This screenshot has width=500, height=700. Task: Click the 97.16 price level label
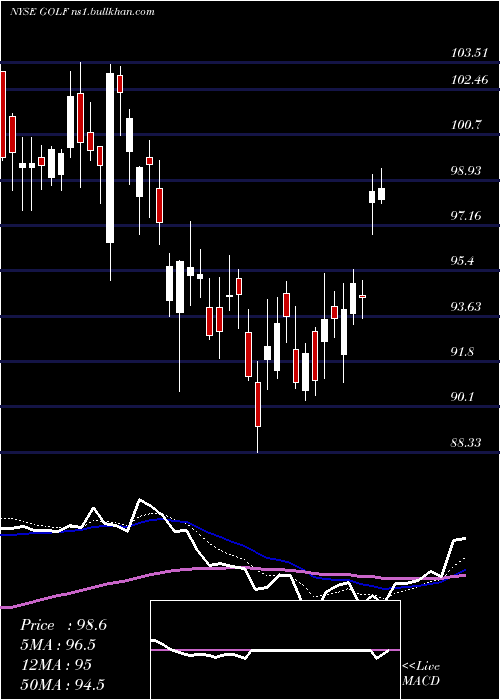coord(466,217)
